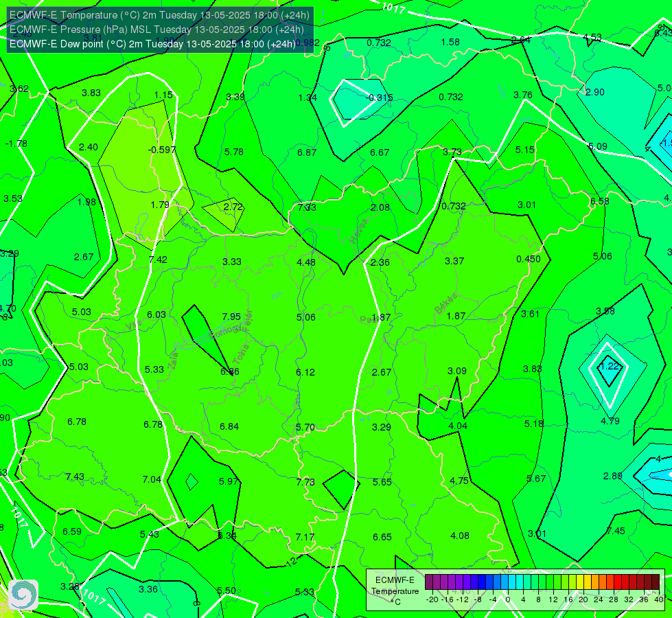Select the ECMWF-E Temperature 2m layer title
672x618 pixels.
click(x=159, y=15)
